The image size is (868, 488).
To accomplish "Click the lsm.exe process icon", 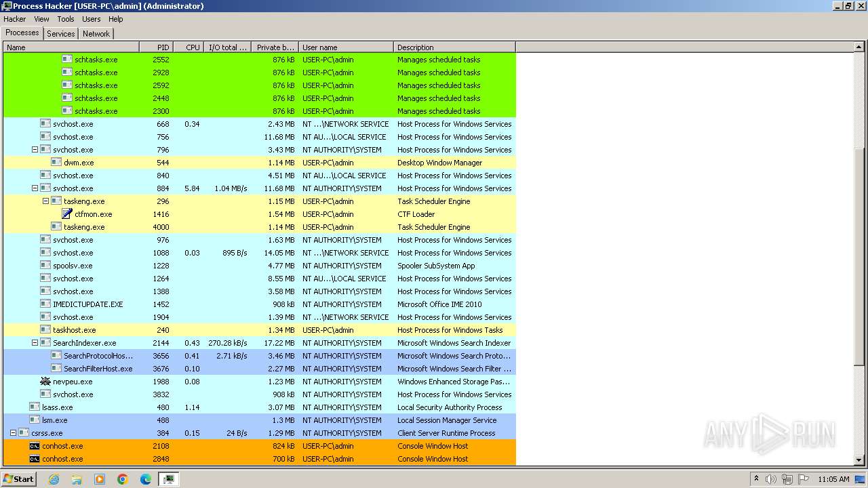I will pos(35,420).
